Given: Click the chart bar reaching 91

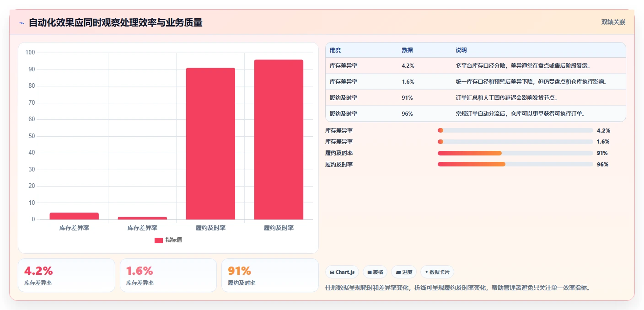Looking at the screenshot, I should point(210,144).
